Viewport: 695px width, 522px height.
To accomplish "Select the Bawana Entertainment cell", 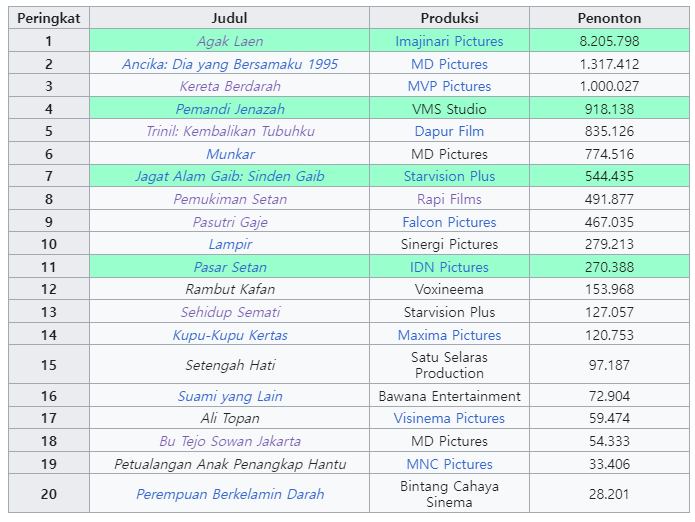I will [x=449, y=396].
